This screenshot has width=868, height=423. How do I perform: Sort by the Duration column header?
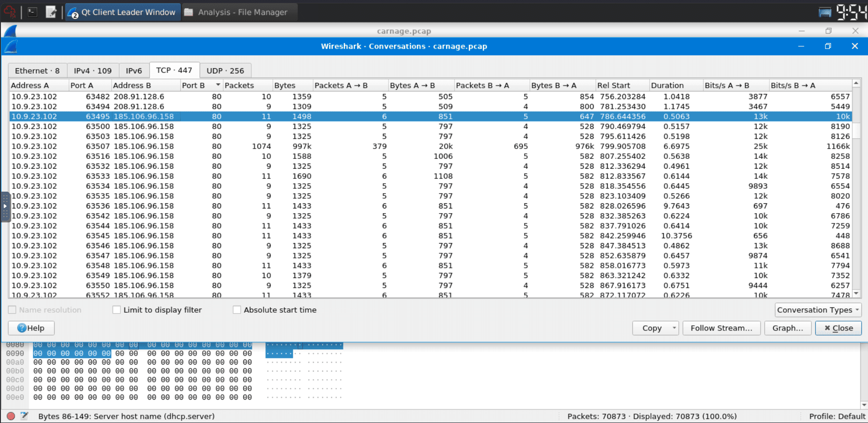676,85
